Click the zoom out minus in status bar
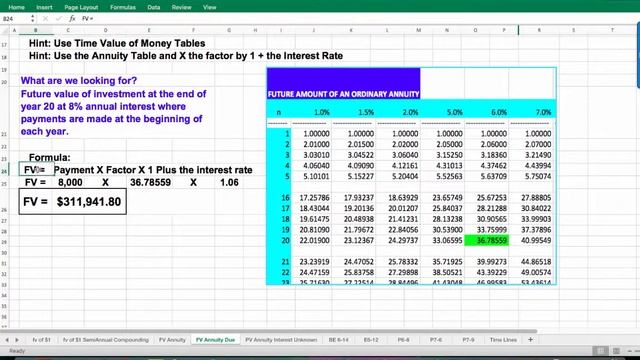The height and width of the screenshot is (360, 640). point(630,351)
